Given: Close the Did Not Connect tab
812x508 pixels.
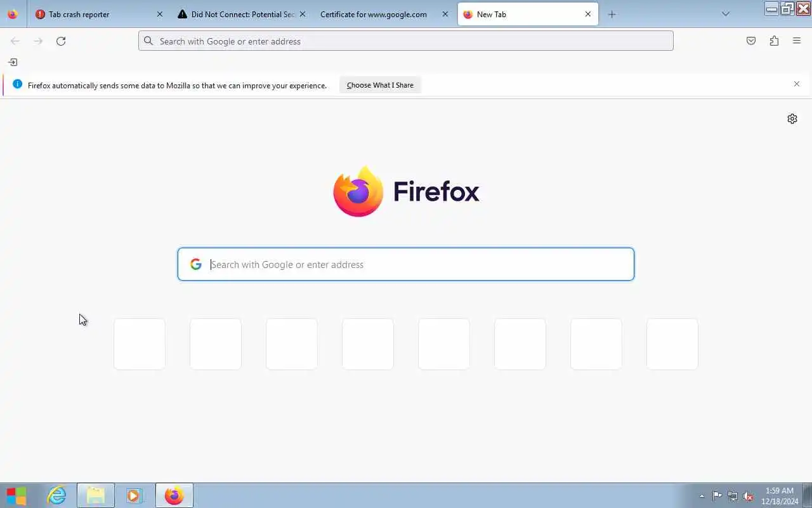Looking at the screenshot, I should (303, 14).
